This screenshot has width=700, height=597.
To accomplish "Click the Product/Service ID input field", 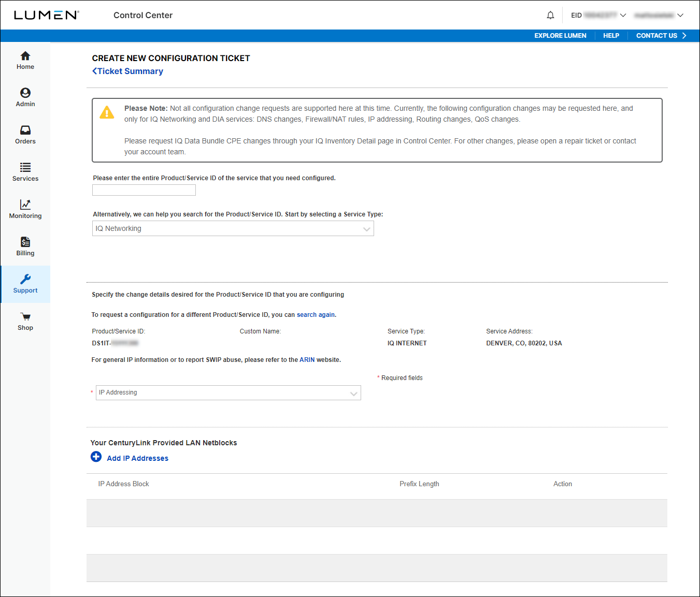I will tap(144, 190).
